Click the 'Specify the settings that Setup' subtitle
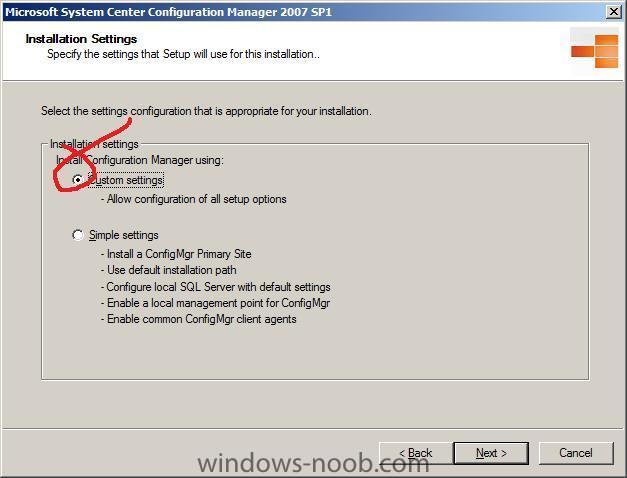 184,54
